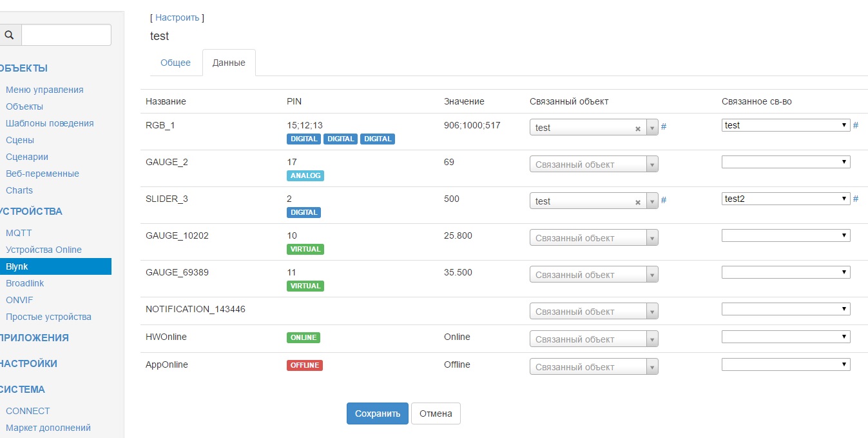The height and width of the screenshot is (438, 868).
Task: Open Сцены in the sidebar
Action: [20, 140]
